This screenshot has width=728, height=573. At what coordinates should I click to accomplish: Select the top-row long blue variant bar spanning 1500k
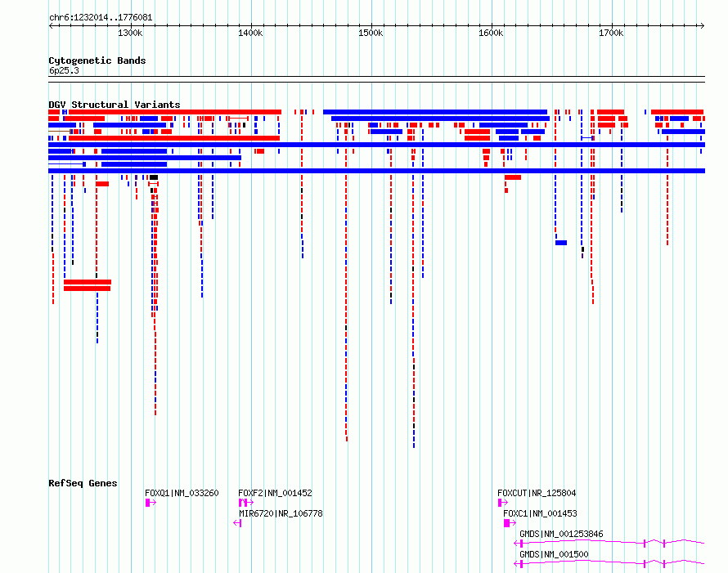coord(435,112)
